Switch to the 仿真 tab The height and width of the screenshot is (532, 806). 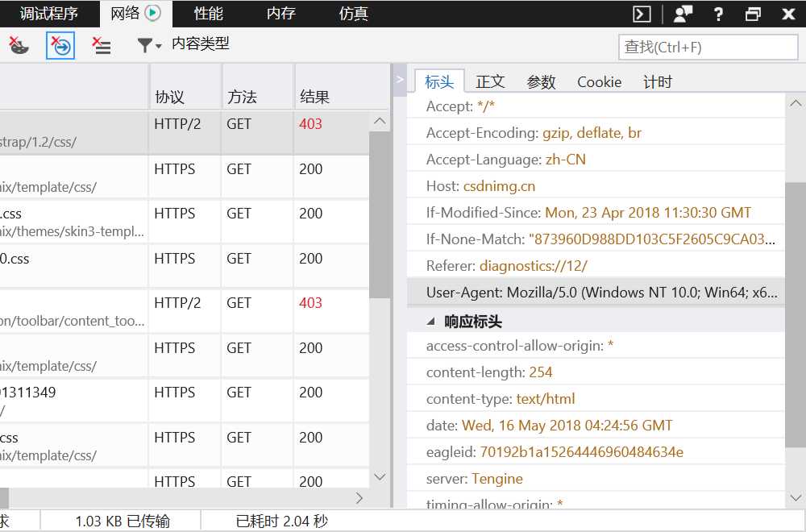pyautogui.click(x=353, y=14)
